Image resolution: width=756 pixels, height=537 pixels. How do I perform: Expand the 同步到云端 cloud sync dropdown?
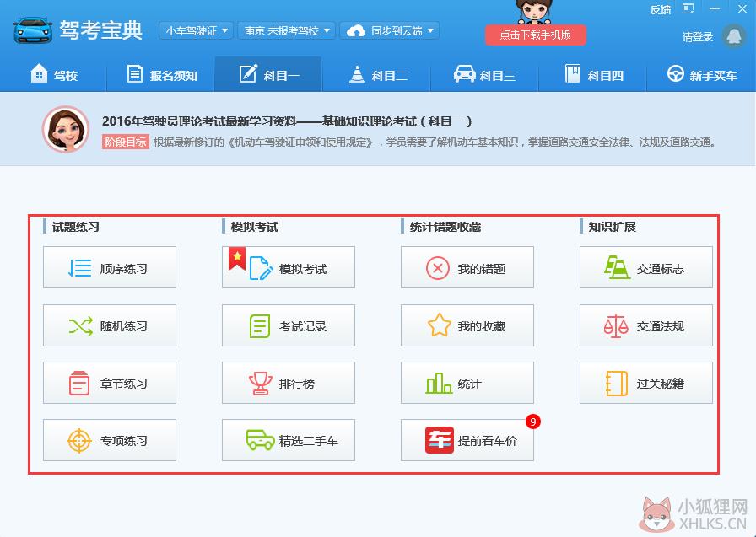point(390,31)
